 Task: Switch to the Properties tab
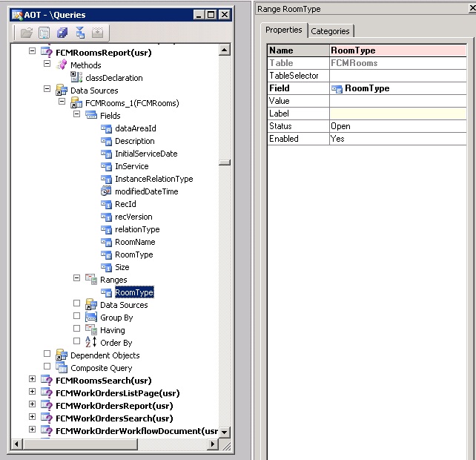pyautogui.click(x=284, y=30)
